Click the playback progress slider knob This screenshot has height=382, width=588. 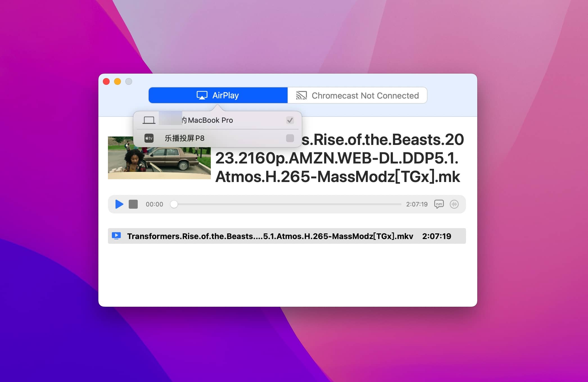[x=174, y=204]
